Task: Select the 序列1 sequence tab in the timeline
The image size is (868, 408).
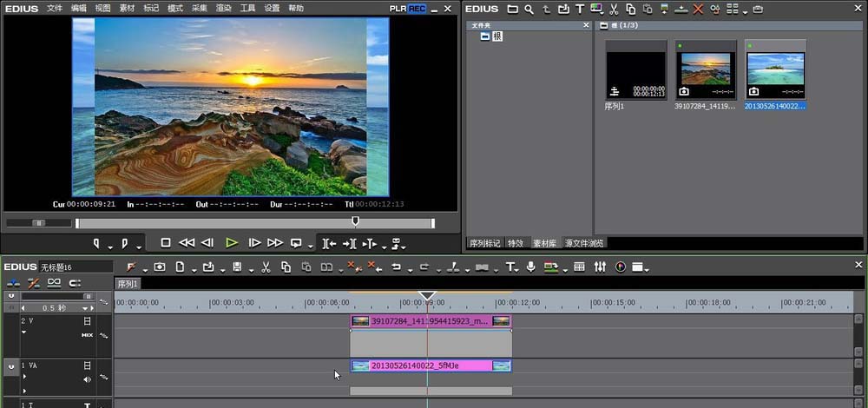Action: (128, 284)
